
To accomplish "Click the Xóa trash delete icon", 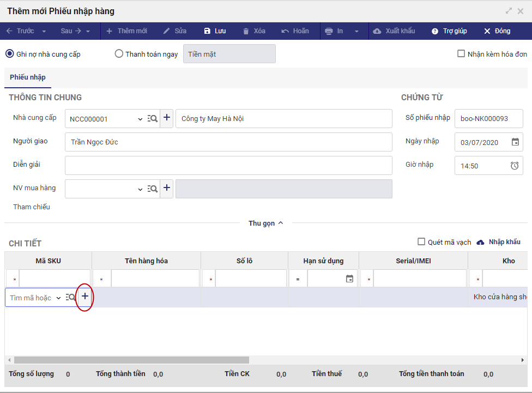I will pos(246,31).
